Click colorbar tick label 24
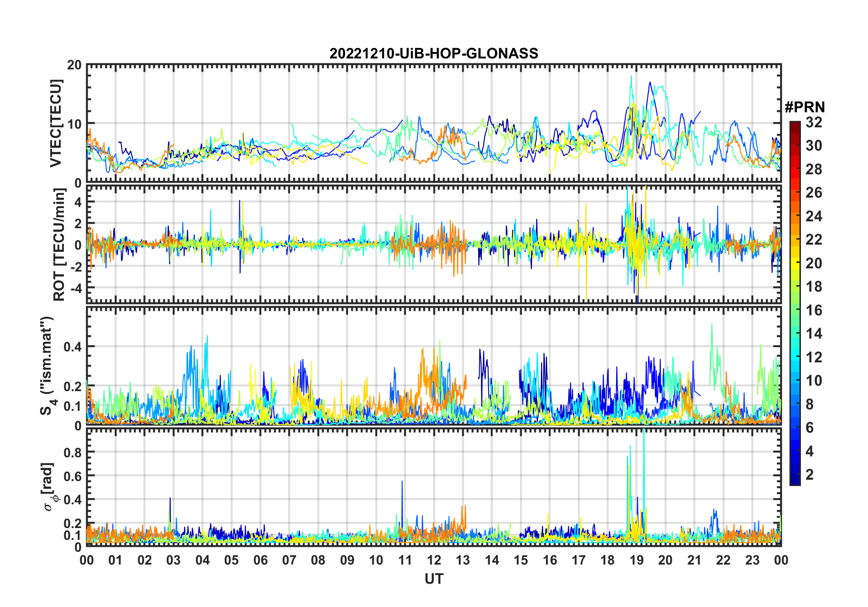Viewport: 868px width, 607px height. tap(814, 216)
